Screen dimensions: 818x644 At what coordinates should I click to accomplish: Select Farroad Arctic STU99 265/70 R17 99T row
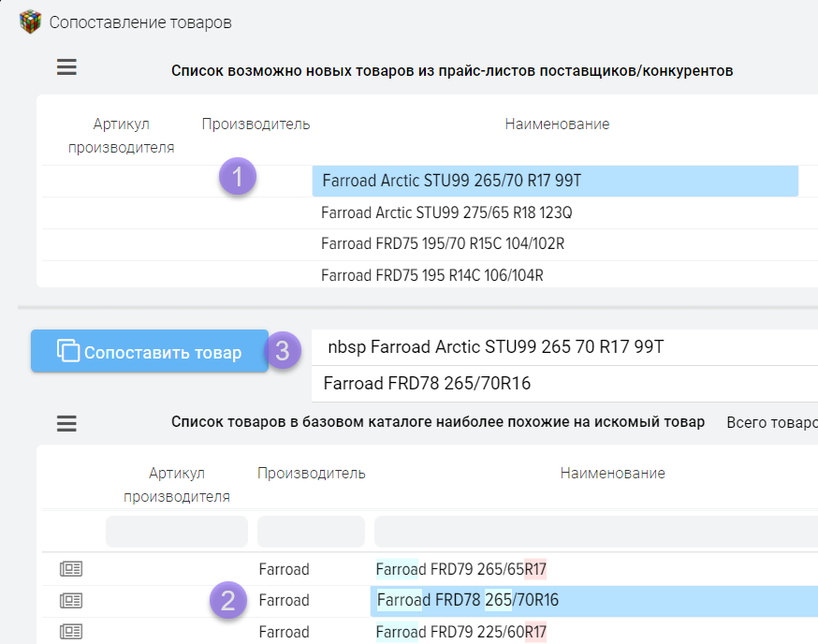(554, 181)
